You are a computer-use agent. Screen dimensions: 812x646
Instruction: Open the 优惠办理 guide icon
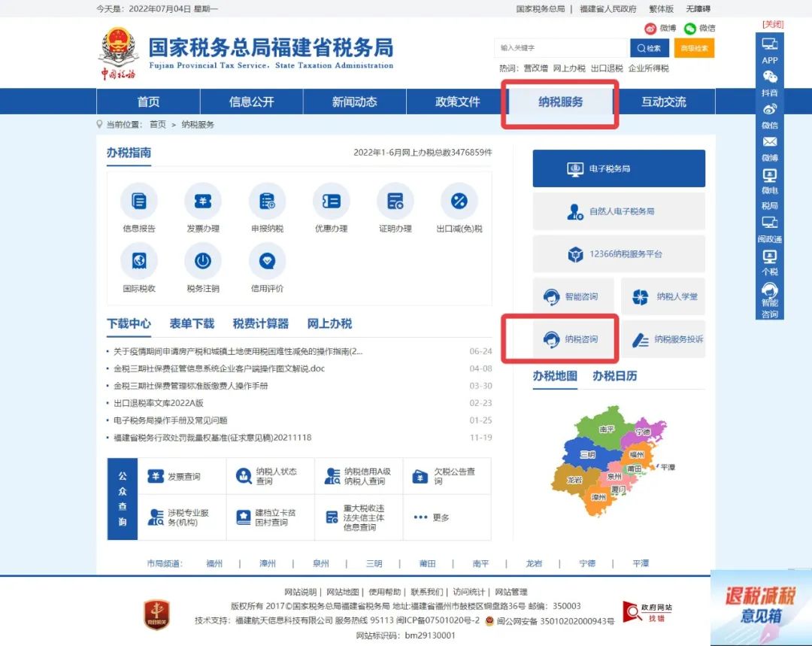click(x=332, y=201)
